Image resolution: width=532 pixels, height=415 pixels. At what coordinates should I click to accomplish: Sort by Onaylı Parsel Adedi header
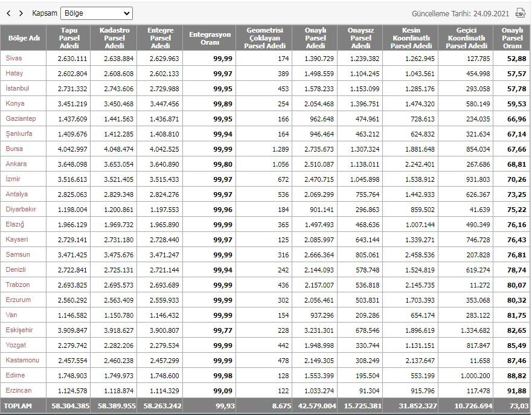pyautogui.click(x=315, y=38)
